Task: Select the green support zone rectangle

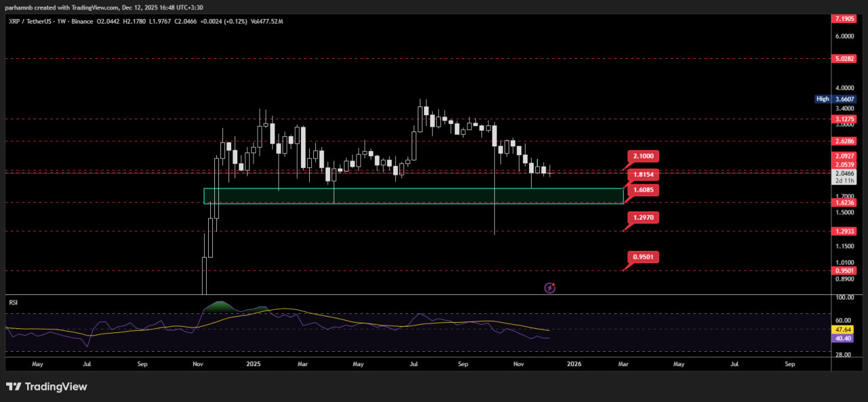Action: tap(413, 196)
